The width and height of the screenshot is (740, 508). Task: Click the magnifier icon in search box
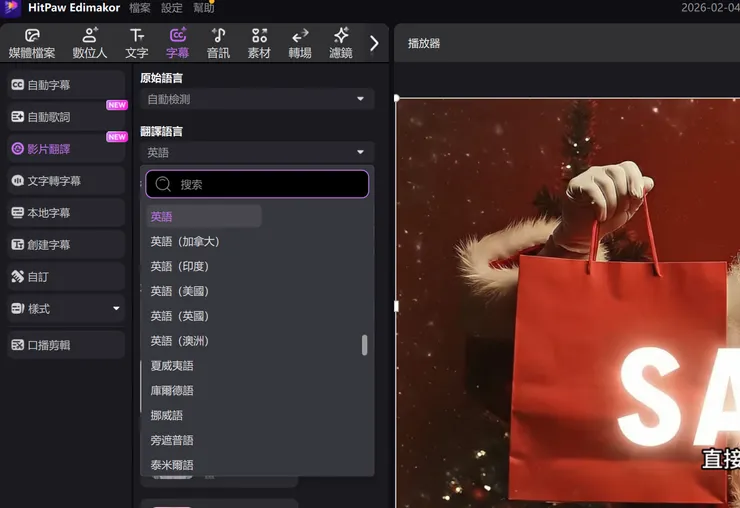click(163, 184)
